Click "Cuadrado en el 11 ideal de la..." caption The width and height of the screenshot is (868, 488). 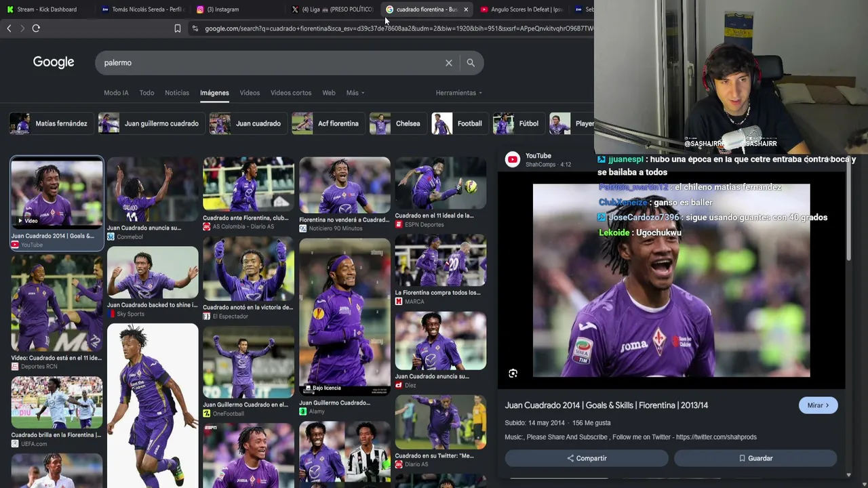435,216
